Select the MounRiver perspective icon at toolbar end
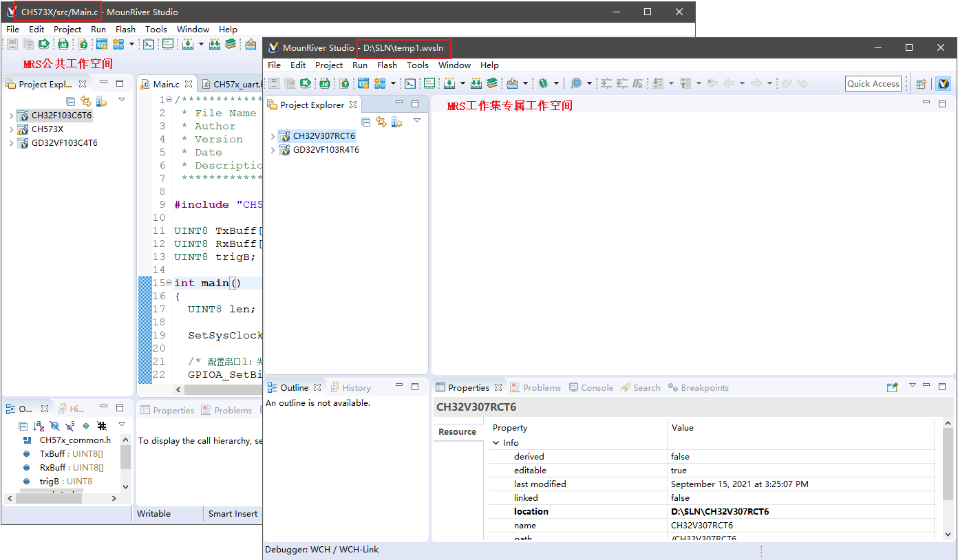The height and width of the screenshot is (560, 958). (x=943, y=84)
